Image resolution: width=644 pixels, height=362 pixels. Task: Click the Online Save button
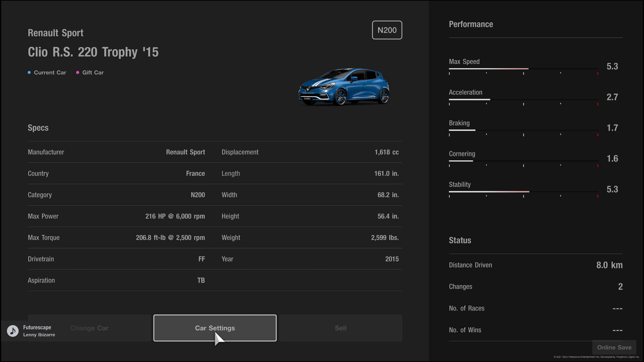[x=614, y=347]
